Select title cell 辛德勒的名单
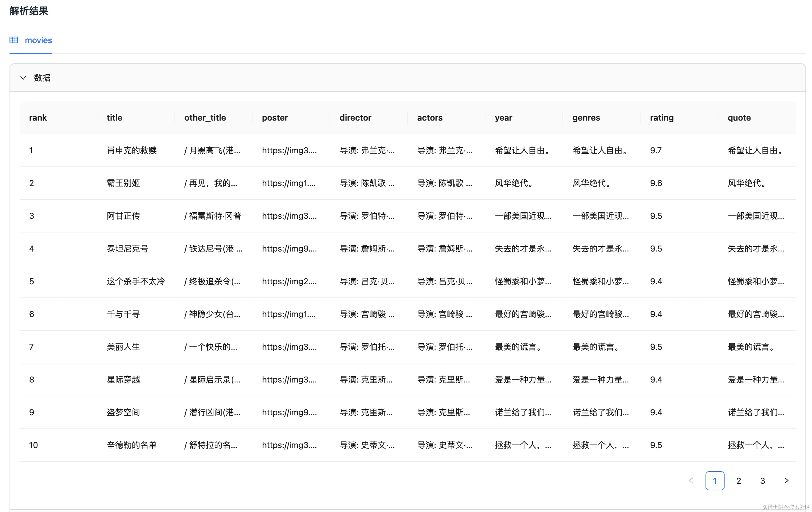This screenshot has width=812, height=512. click(131, 445)
